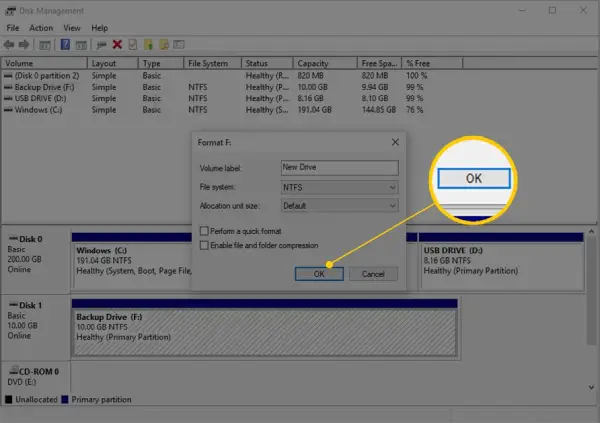Image resolution: width=600 pixels, height=423 pixels.
Task: Click the CD-ROM 0 disc icon
Action: tap(14, 370)
